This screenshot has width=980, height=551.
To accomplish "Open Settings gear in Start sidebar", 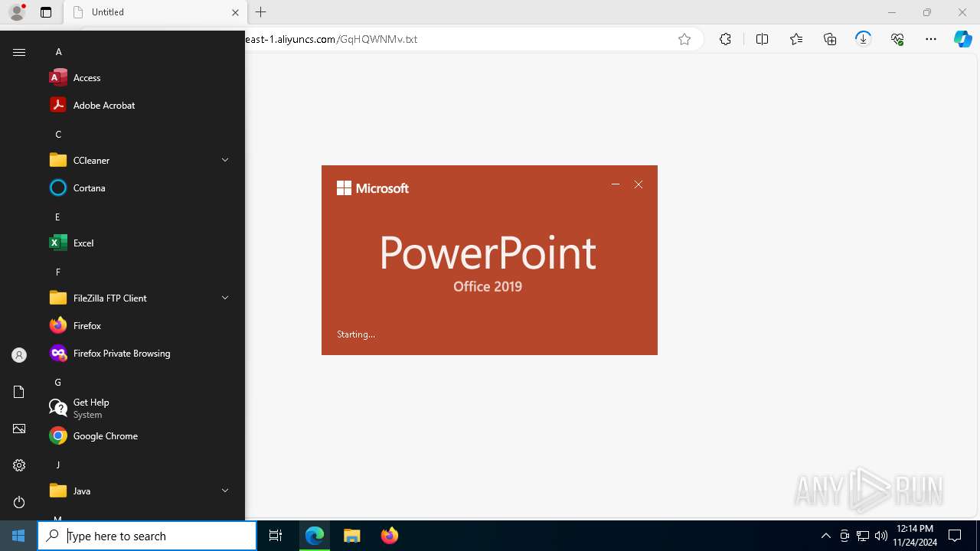I will click(19, 465).
